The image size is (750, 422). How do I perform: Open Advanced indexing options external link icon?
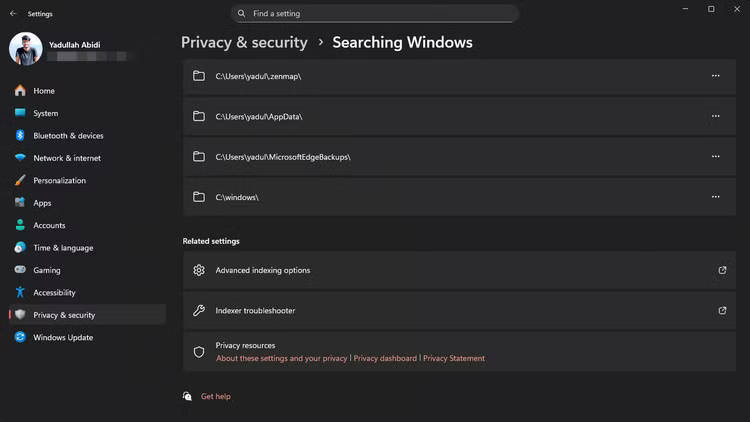[722, 270]
